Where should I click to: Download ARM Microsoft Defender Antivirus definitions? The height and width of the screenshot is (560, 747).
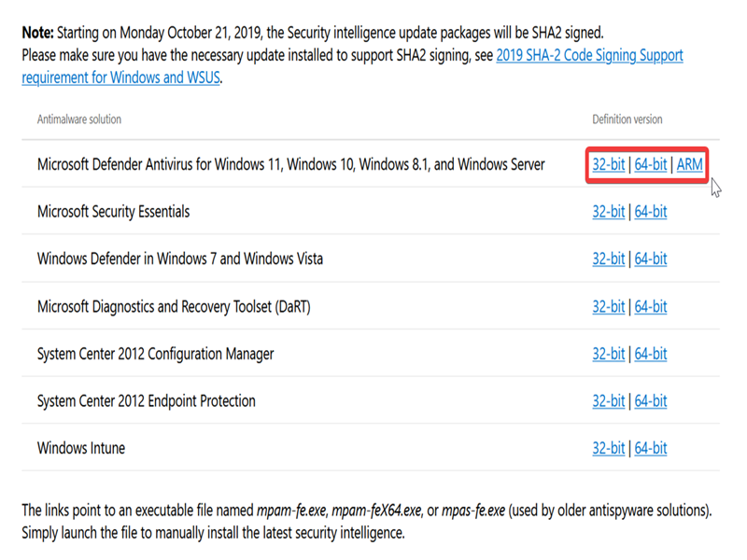pos(689,164)
